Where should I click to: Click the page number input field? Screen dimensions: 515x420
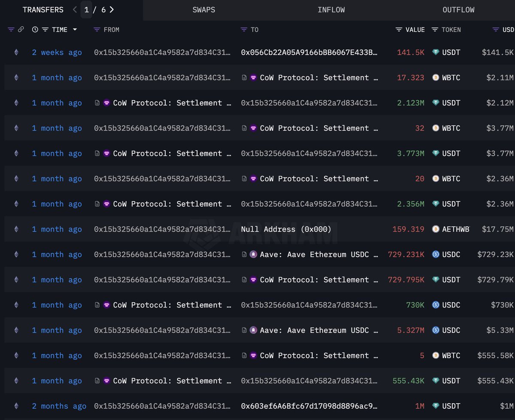[87, 9]
